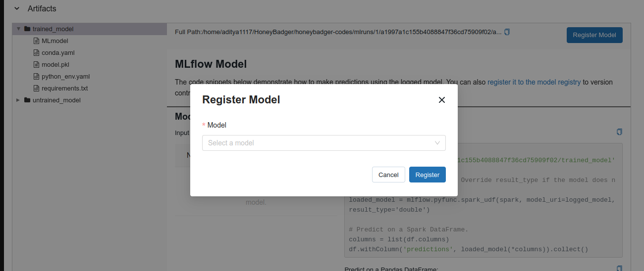This screenshot has height=271, width=644.
Task: Click the requirements.txt file icon
Action: tap(36, 88)
